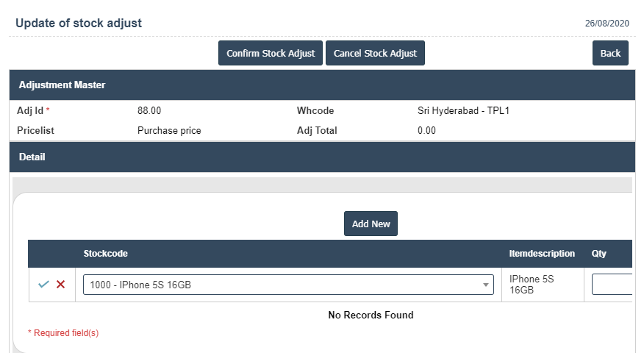The height and width of the screenshot is (353, 644).
Task: Focus the Qty input field
Action: coord(612,285)
